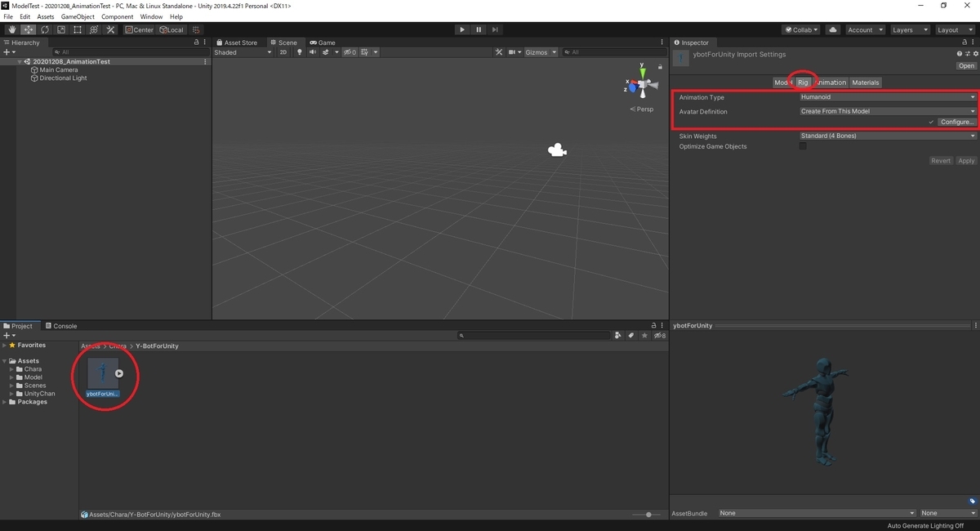
Task: Switch to the Materials import tab
Action: pos(866,83)
